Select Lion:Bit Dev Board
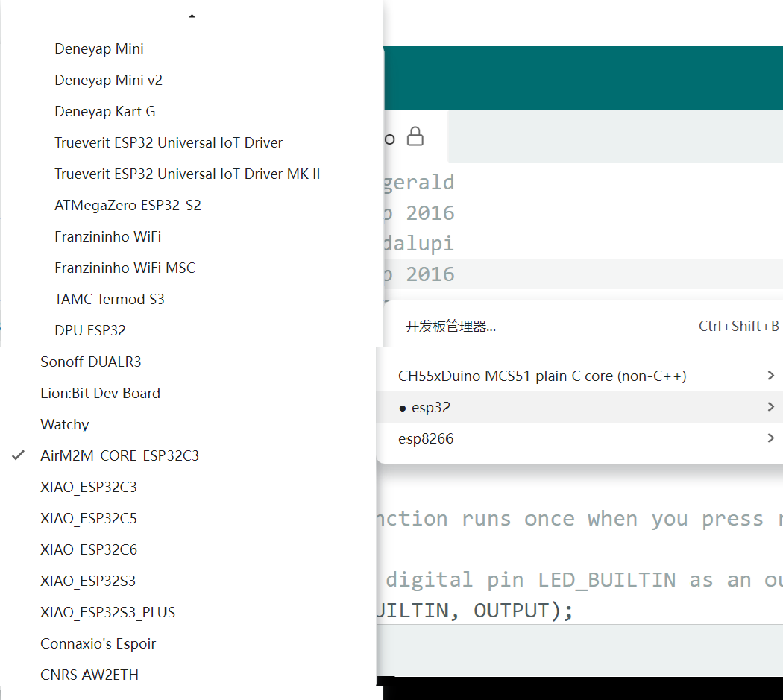The image size is (783, 700). pos(101,394)
